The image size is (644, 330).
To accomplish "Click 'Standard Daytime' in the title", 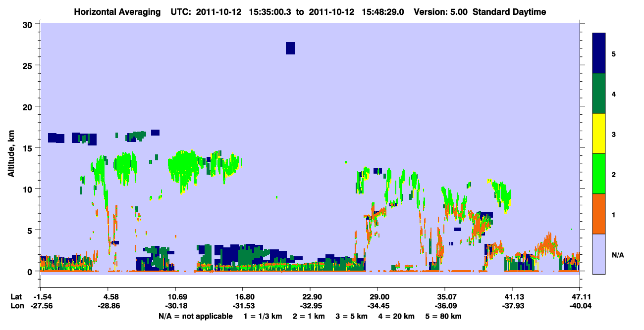I will click(509, 12).
